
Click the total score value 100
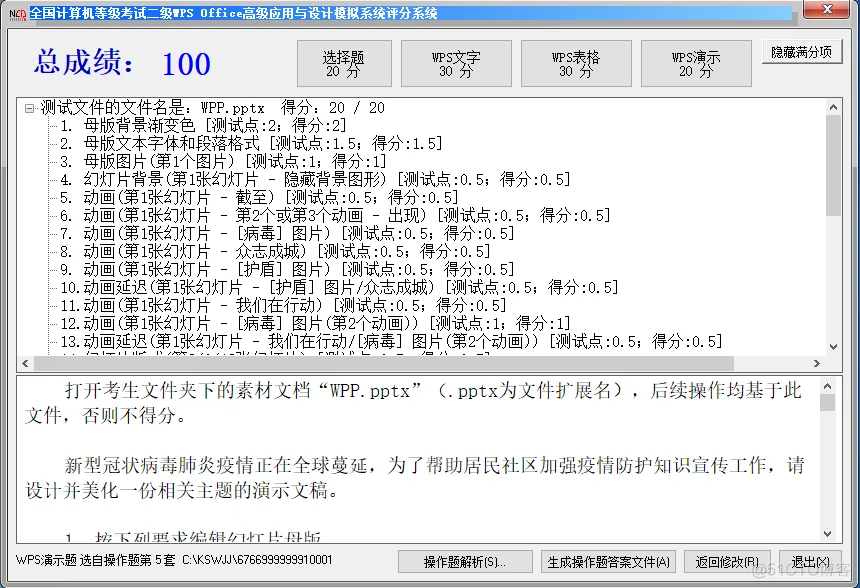(x=186, y=64)
